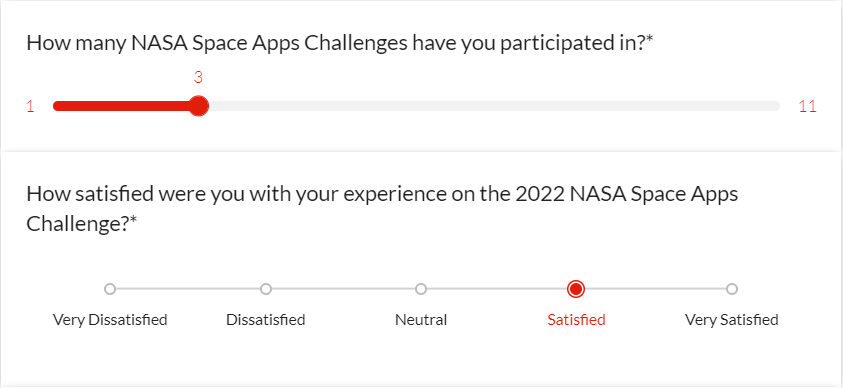
Task: Click the "Very Satisfied" text label
Action: [732, 320]
